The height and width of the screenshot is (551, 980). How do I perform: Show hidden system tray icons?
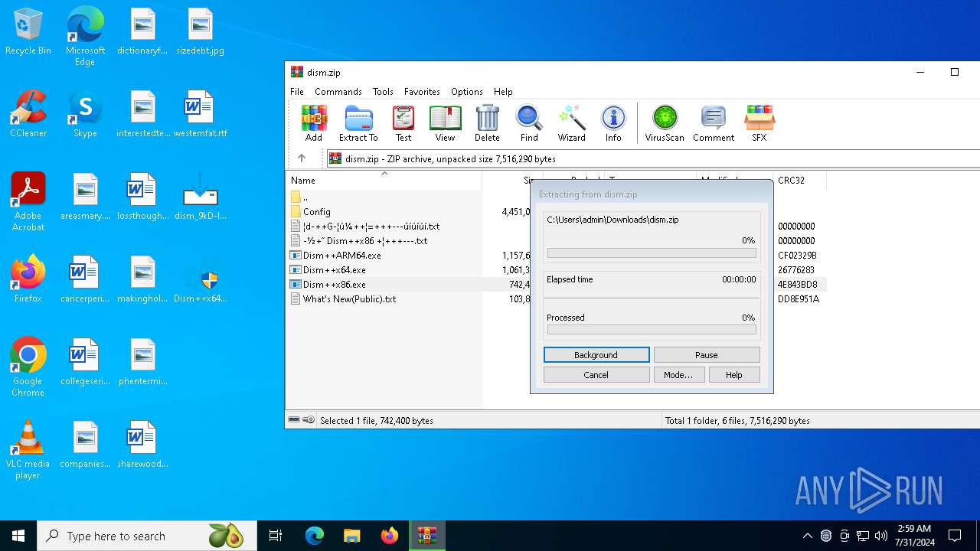coord(807,536)
